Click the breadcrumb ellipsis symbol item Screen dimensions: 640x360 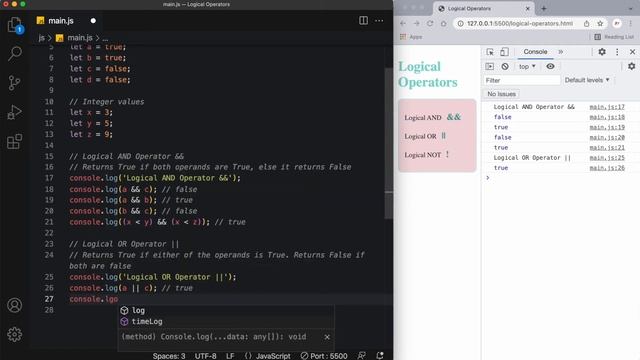click(x=105, y=38)
